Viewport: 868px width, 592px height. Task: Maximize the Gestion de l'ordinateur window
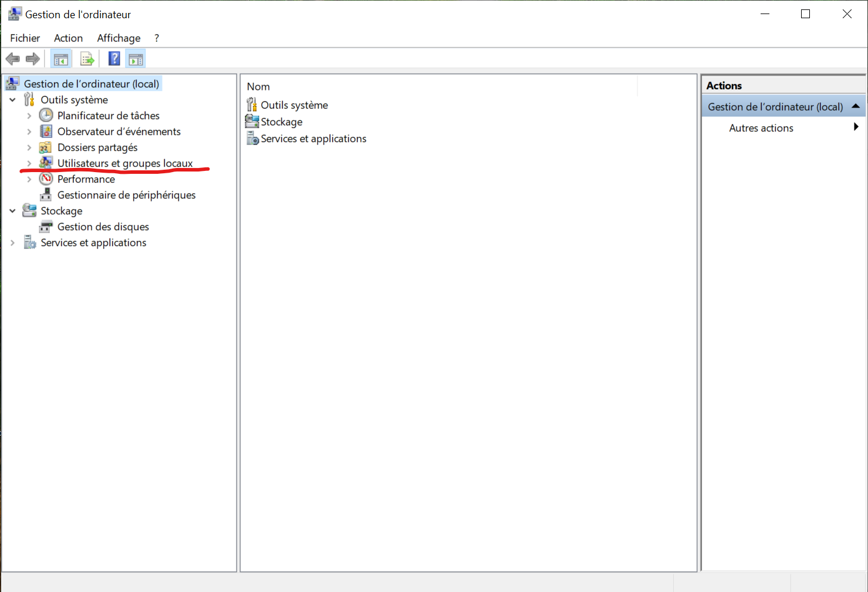806,14
